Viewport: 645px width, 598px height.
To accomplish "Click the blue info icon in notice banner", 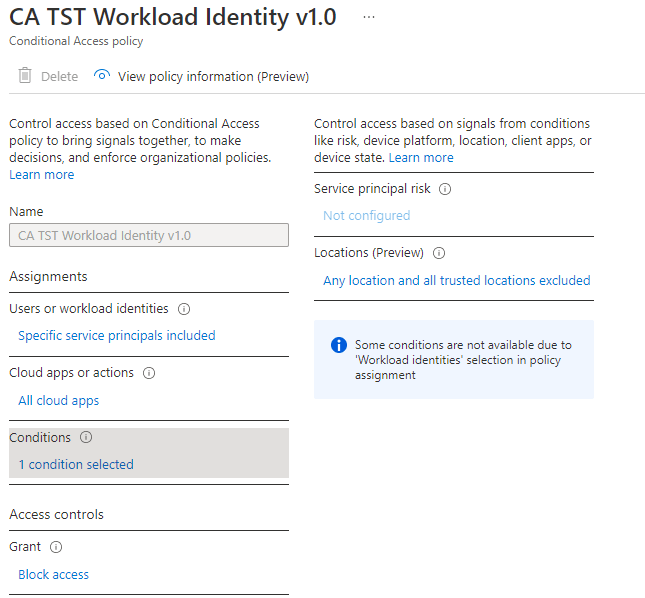I will (338, 345).
